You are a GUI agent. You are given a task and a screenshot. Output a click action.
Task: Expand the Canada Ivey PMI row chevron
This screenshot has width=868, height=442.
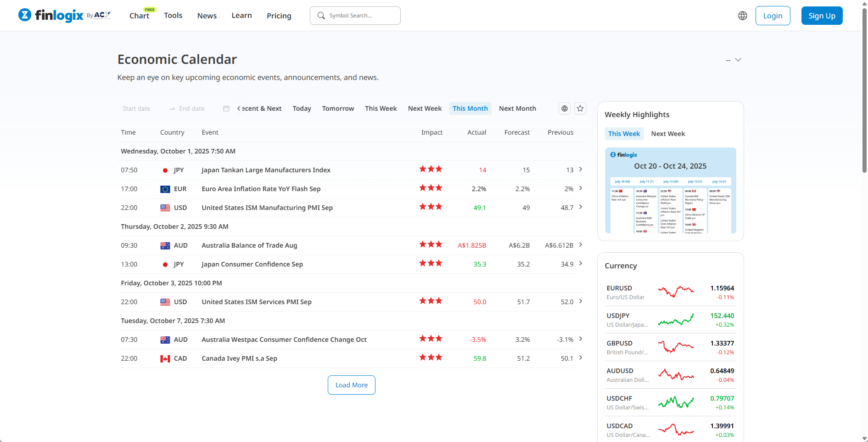click(x=581, y=358)
